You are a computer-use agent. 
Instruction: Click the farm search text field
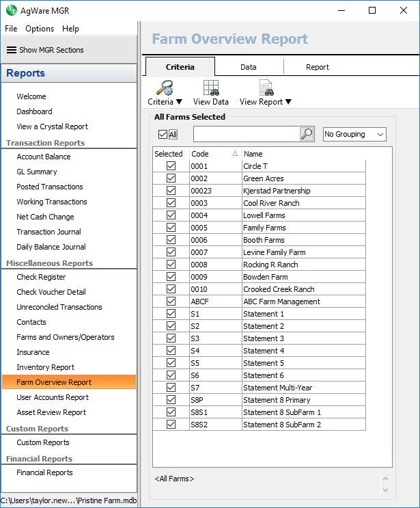point(246,134)
